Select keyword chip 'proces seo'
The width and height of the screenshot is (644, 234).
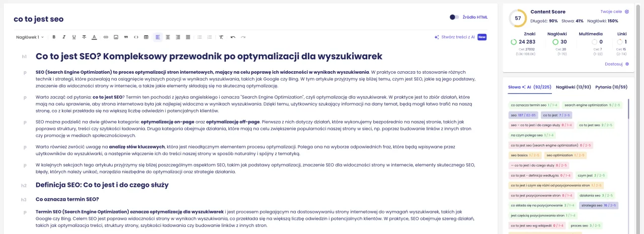click(x=585, y=225)
